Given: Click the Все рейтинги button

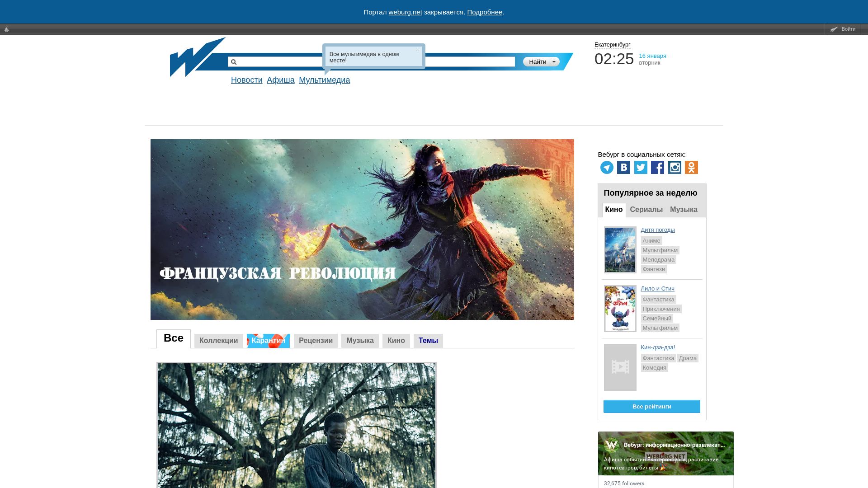Looking at the screenshot, I should (x=651, y=406).
